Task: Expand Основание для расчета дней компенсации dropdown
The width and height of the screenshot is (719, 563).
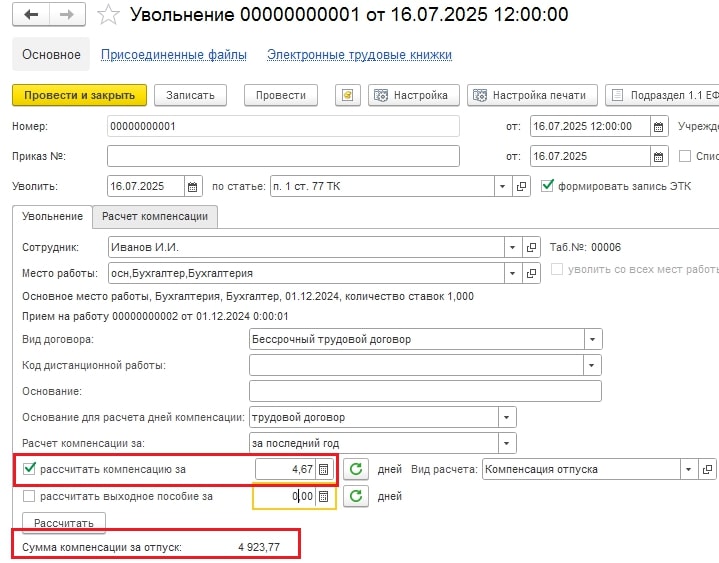Action: [507, 418]
